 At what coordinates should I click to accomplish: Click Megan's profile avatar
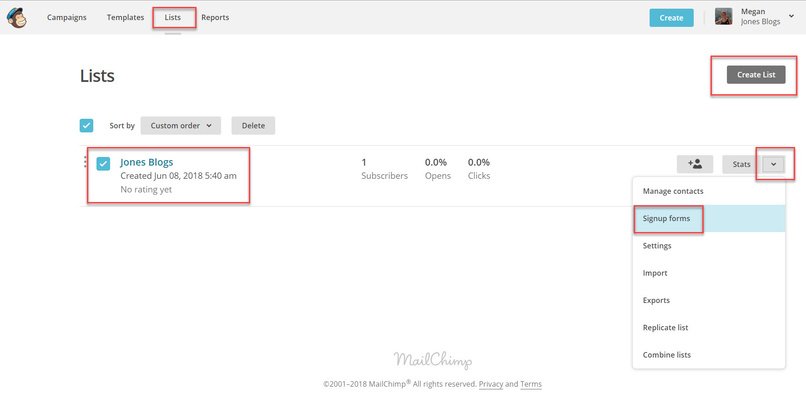tap(723, 17)
